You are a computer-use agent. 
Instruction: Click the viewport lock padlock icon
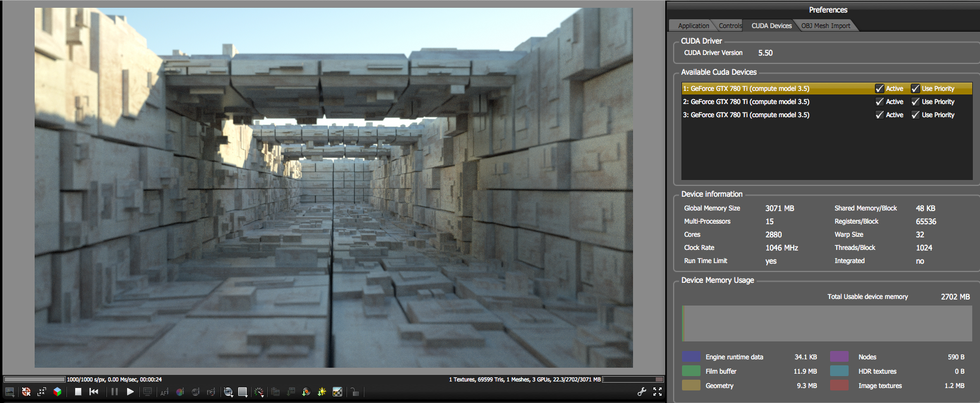(x=355, y=392)
